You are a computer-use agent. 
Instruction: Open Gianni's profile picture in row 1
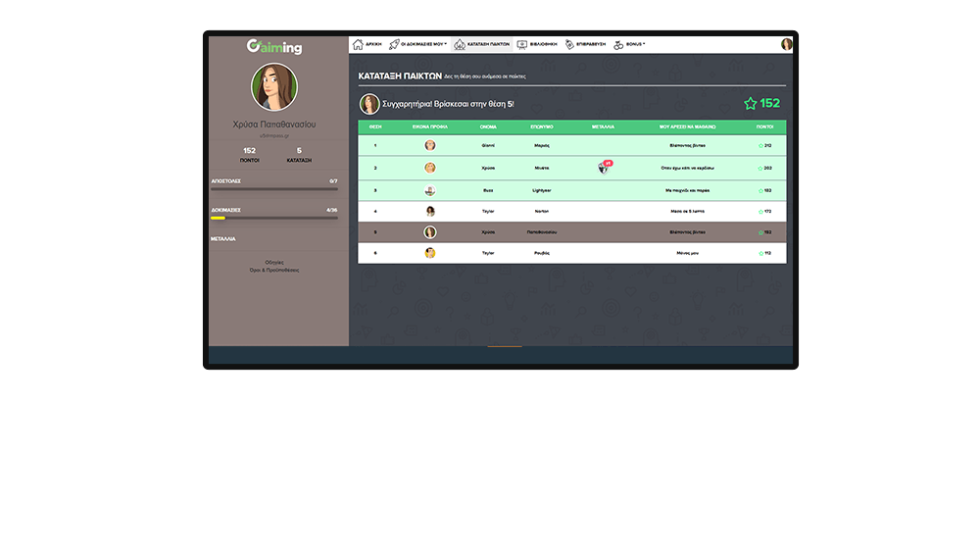(430, 145)
